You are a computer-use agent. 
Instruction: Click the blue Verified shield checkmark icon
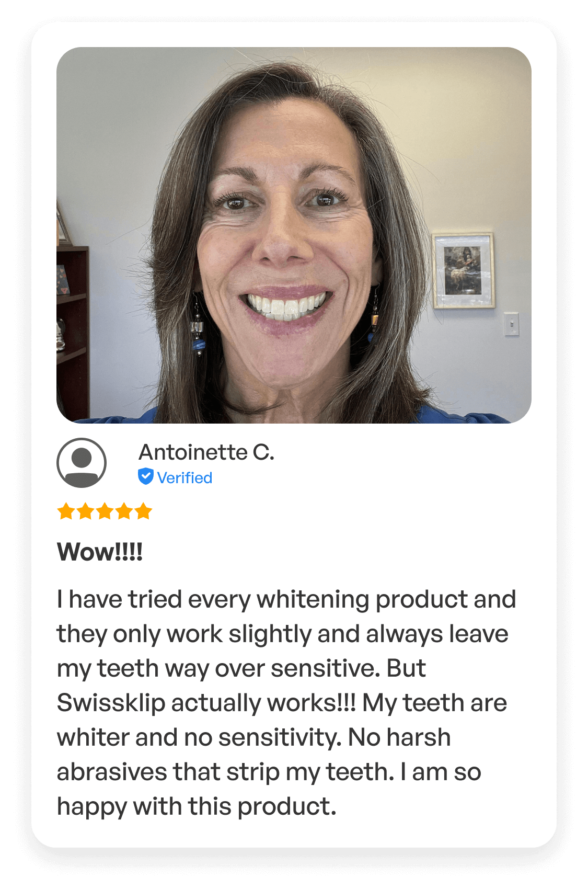pos(146,476)
